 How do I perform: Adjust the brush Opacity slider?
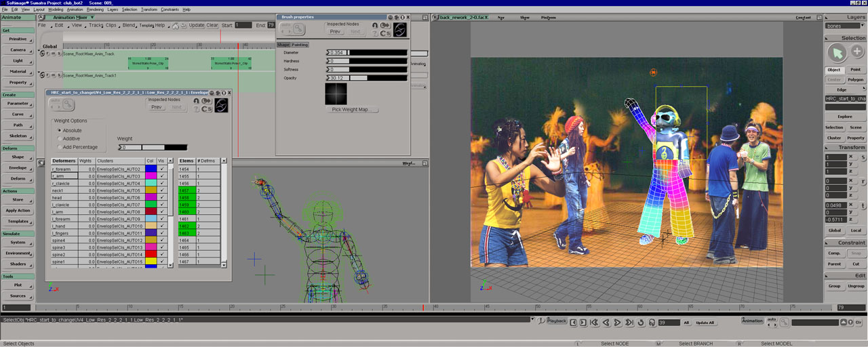(x=366, y=78)
